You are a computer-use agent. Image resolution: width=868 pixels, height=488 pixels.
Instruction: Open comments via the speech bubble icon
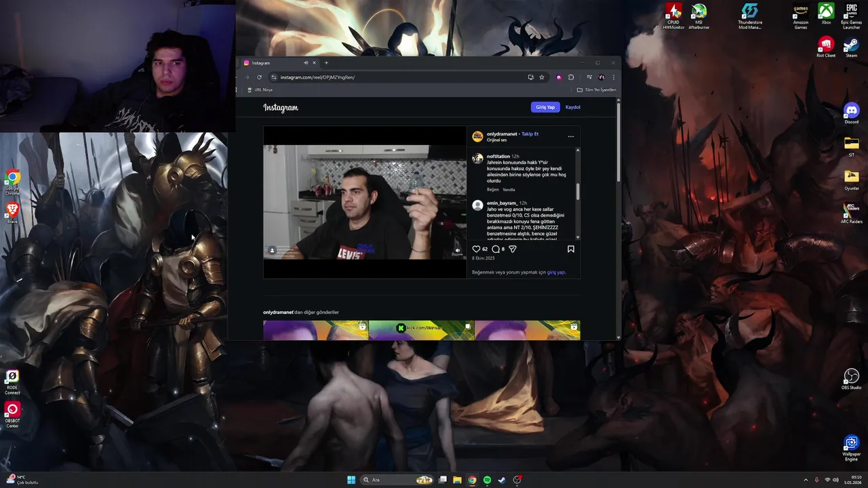496,249
